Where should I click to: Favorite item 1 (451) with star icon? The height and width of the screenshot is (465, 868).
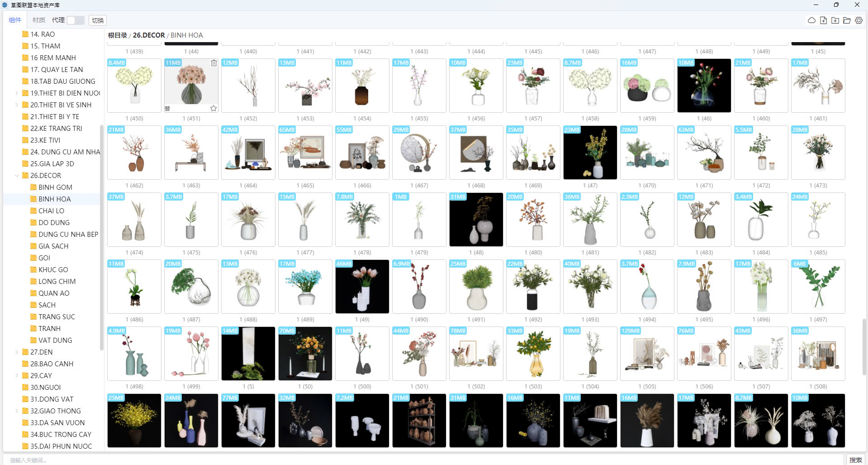[213, 108]
